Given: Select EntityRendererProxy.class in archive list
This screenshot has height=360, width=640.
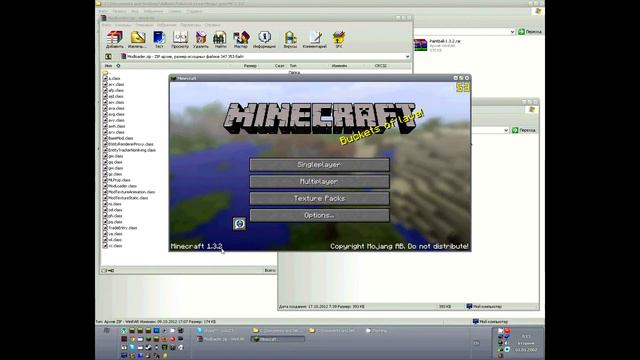Looking at the screenshot, I should click(x=128, y=144).
